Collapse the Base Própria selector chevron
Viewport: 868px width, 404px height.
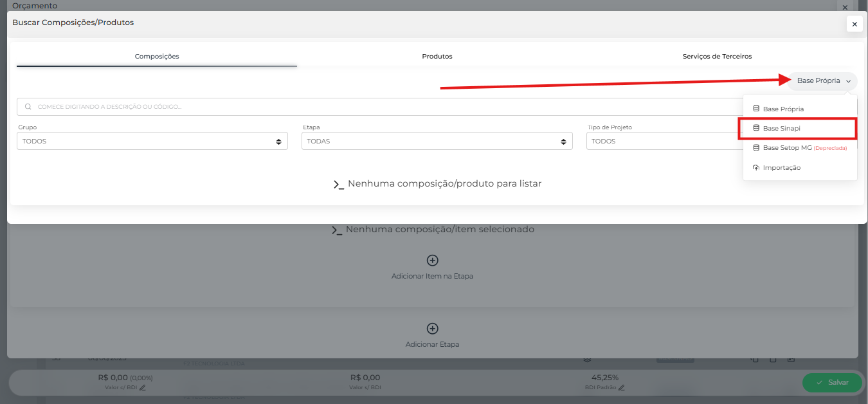pyautogui.click(x=848, y=82)
